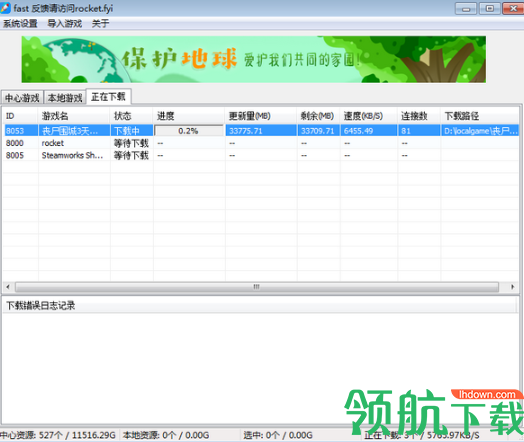This screenshot has height=442, width=524.
Task: Select the row with ID 8053
Action: point(261,130)
